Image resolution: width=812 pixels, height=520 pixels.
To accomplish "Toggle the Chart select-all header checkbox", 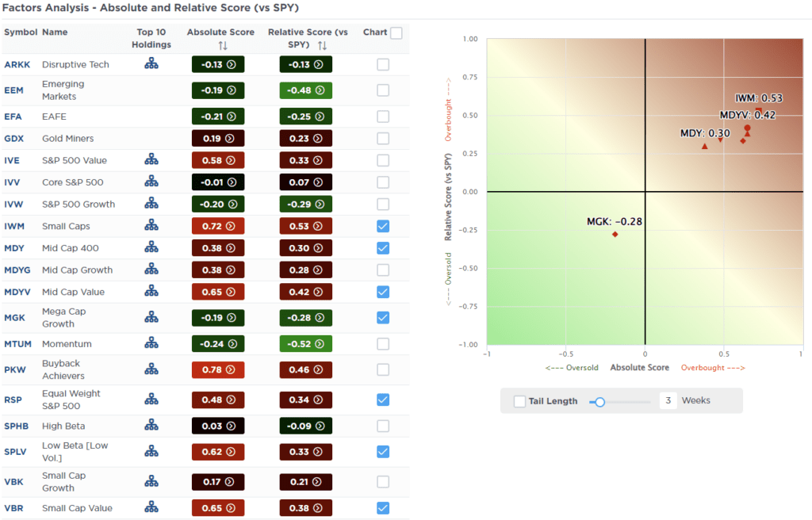I will pos(396,32).
